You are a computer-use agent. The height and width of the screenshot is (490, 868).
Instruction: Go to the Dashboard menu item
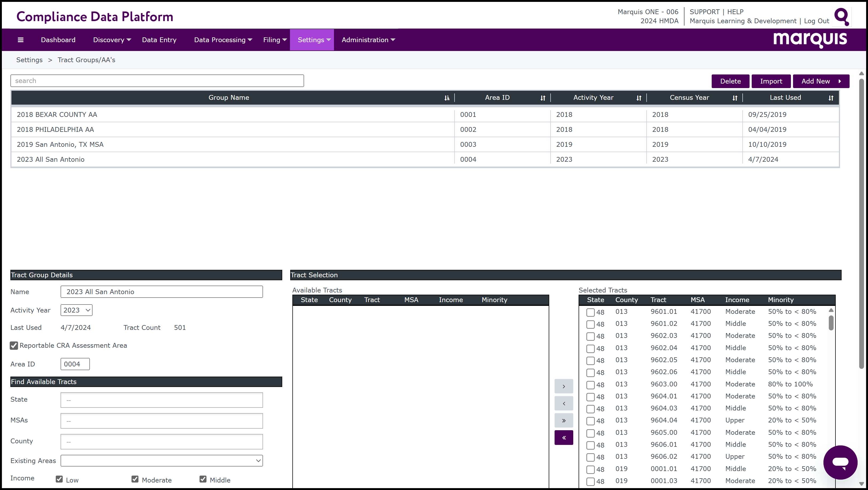tap(58, 40)
